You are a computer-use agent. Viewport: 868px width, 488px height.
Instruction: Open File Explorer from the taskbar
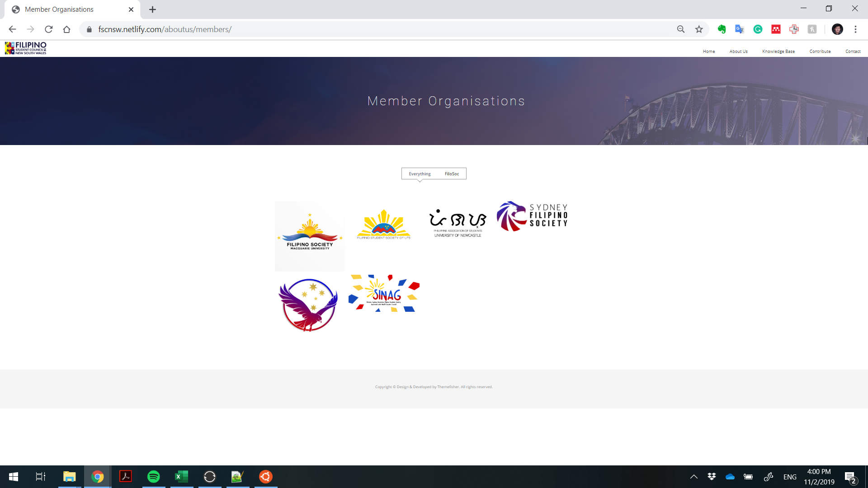click(69, 477)
